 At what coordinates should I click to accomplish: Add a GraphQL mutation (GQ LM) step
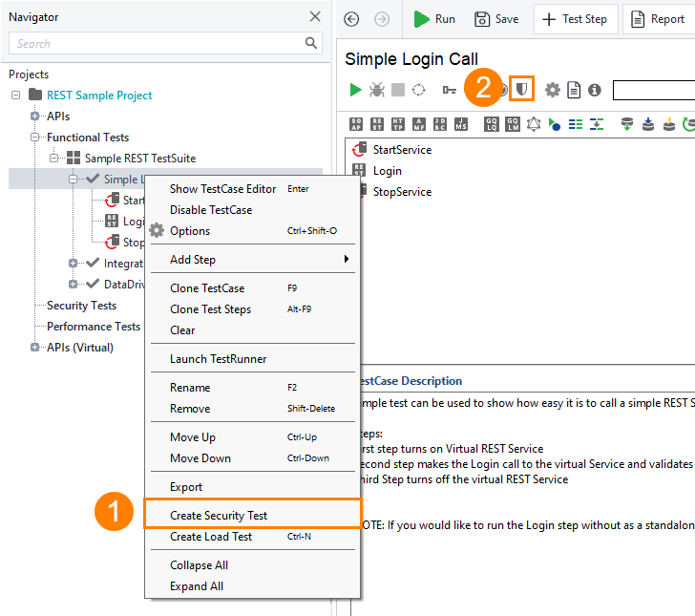tap(513, 124)
